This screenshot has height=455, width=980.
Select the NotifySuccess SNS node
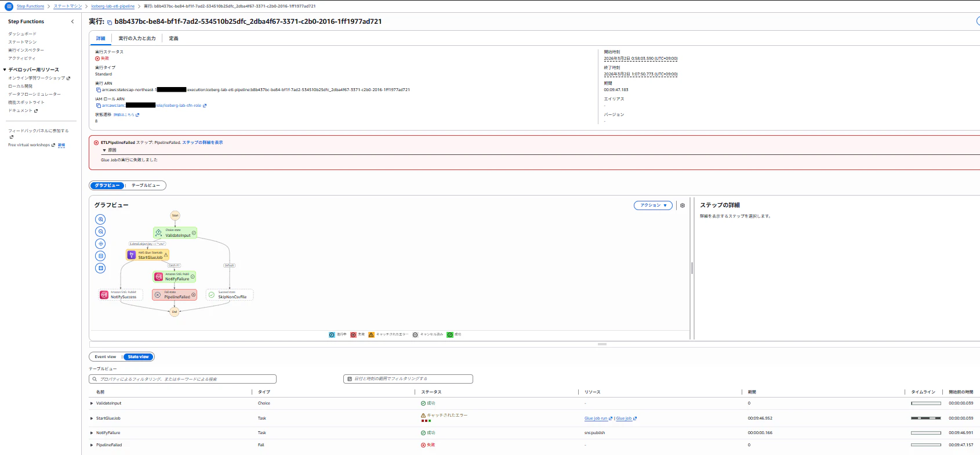tap(121, 295)
